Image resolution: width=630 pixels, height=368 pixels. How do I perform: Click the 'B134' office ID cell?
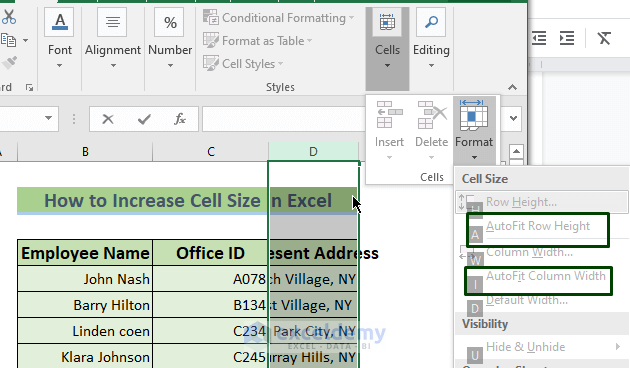211,305
